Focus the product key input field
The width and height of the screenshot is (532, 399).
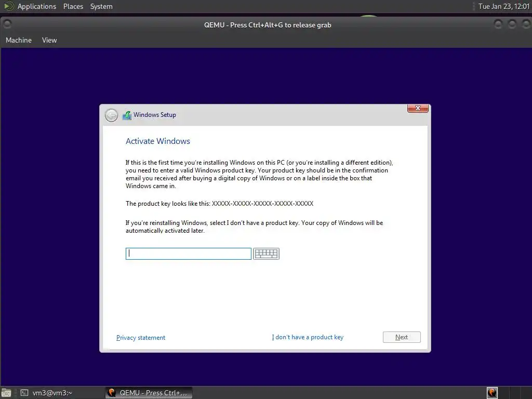[188, 254]
